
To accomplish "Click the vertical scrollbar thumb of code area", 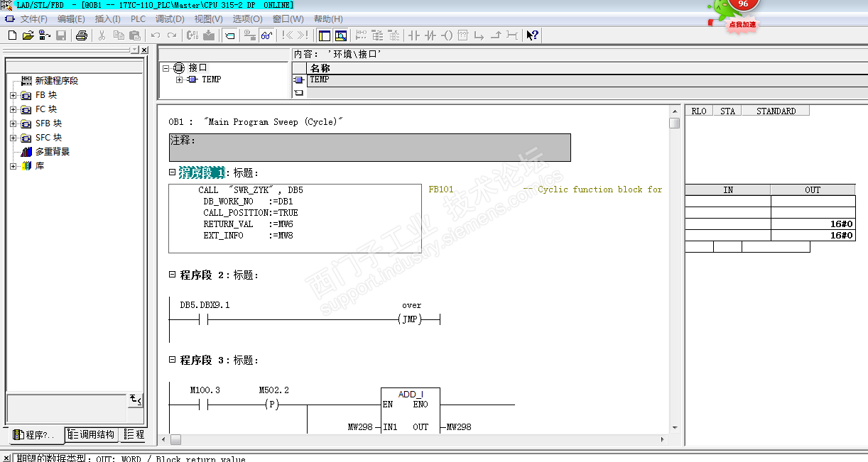I will [675, 123].
